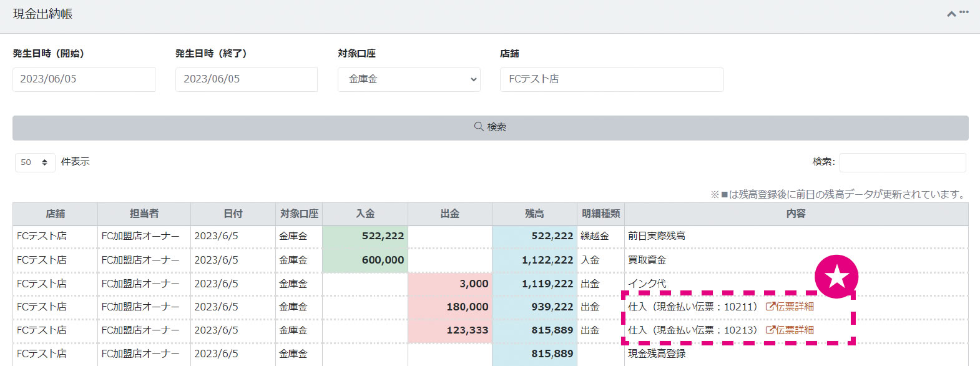Click the 発生日時（終了） date field
This screenshot has width=980, height=366.
[246, 79]
